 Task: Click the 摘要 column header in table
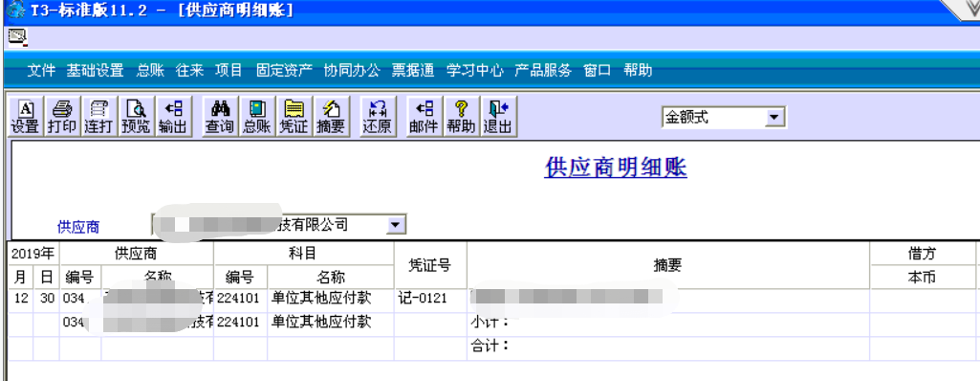pyautogui.click(x=667, y=264)
